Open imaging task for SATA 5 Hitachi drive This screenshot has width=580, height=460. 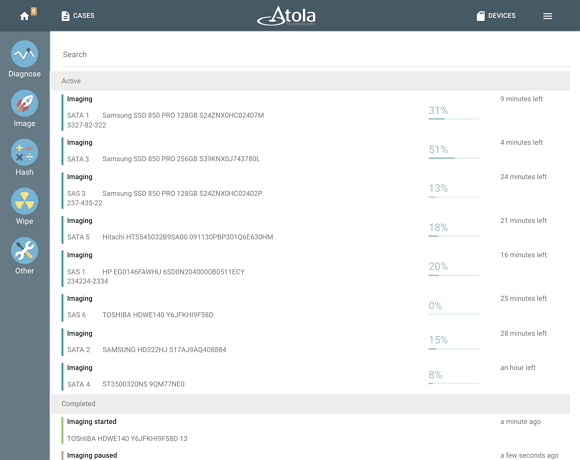tap(315, 229)
